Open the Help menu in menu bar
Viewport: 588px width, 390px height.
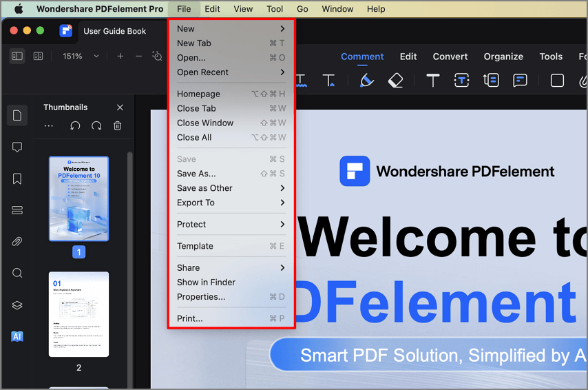tap(376, 9)
